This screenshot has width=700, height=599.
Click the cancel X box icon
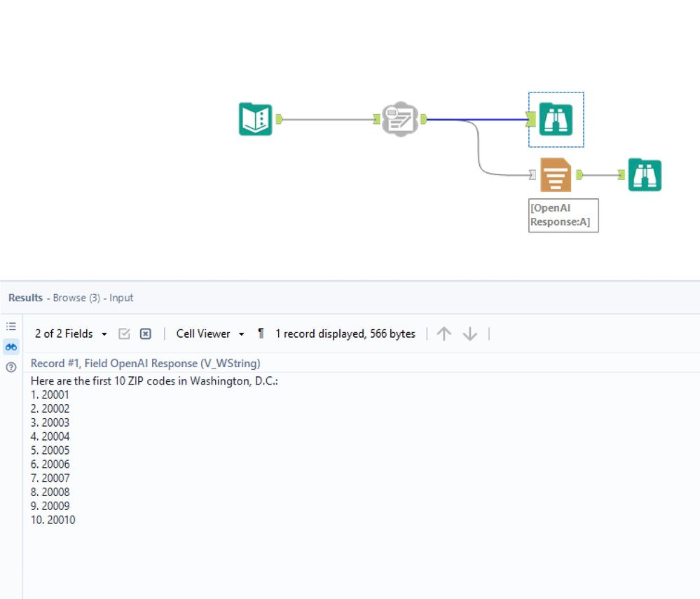pyautogui.click(x=146, y=334)
